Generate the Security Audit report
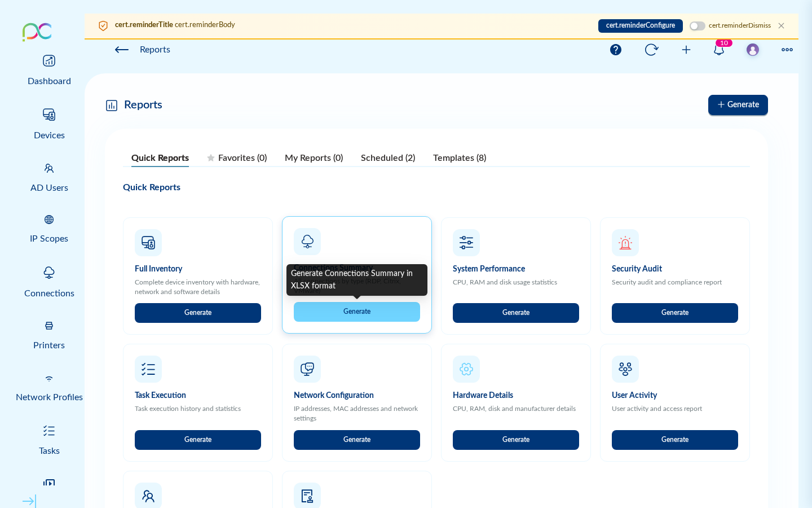812x508 pixels. point(675,313)
